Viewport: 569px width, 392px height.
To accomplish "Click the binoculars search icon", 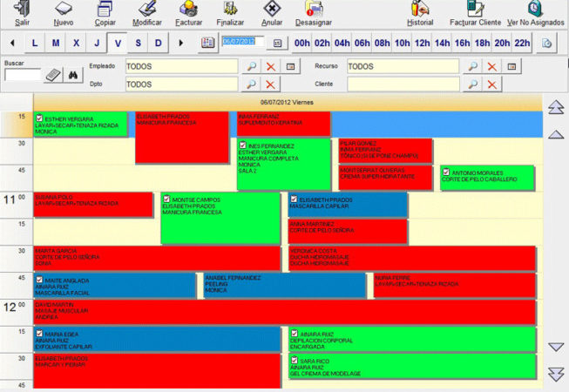I will point(73,75).
